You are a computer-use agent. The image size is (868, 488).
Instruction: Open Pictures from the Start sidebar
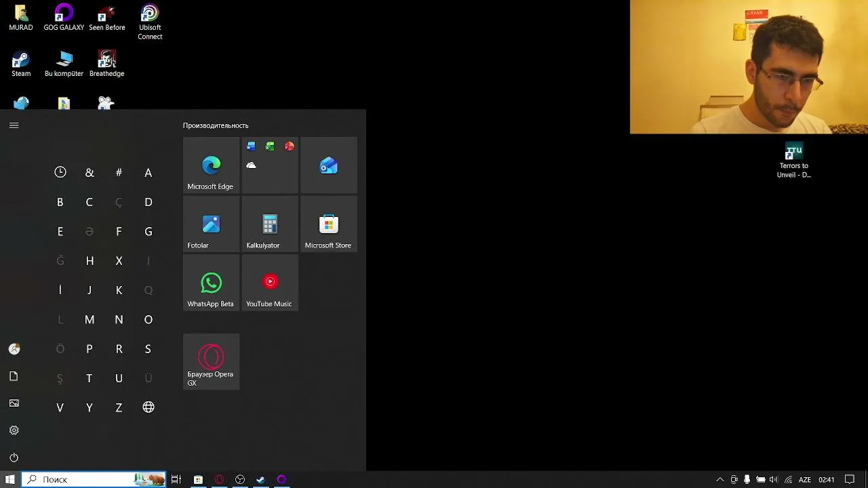click(x=14, y=403)
